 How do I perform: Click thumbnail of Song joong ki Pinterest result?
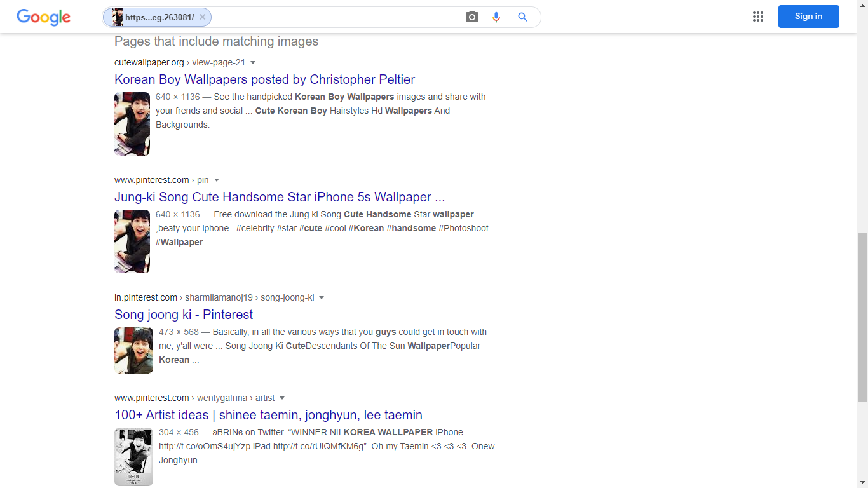click(x=133, y=350)
